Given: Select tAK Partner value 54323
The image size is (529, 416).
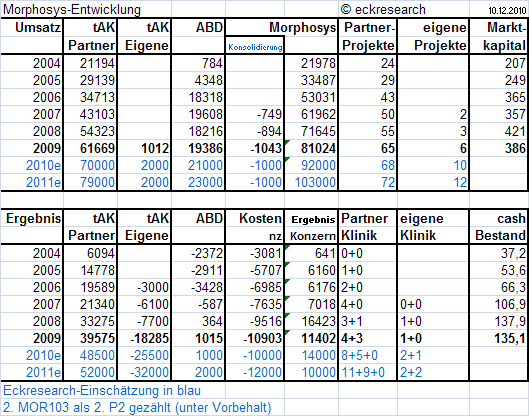Looking at the screenshot, I should (x=97, y=131).
